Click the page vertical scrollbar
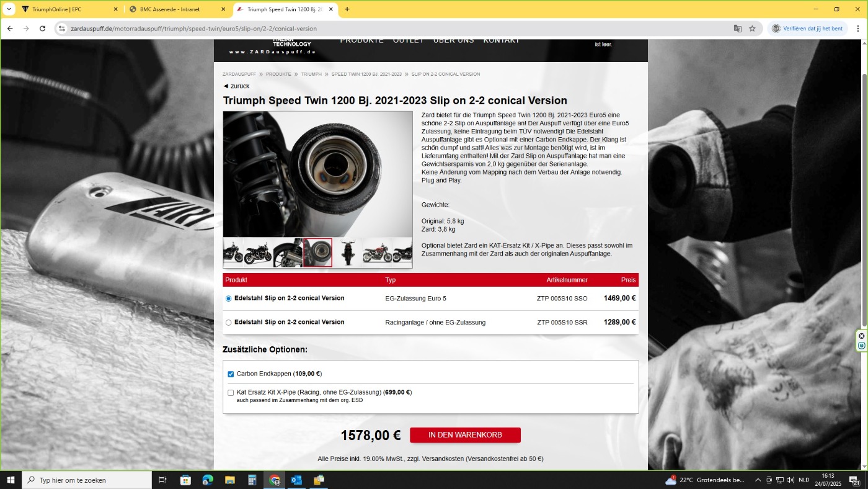This screenshot has width=868, height=489. point(863,199)
